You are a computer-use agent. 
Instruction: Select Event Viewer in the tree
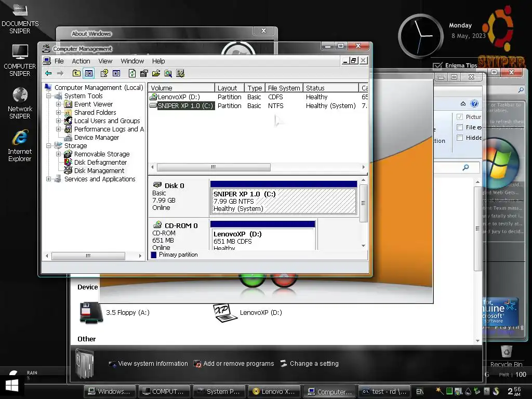[94, 104]
